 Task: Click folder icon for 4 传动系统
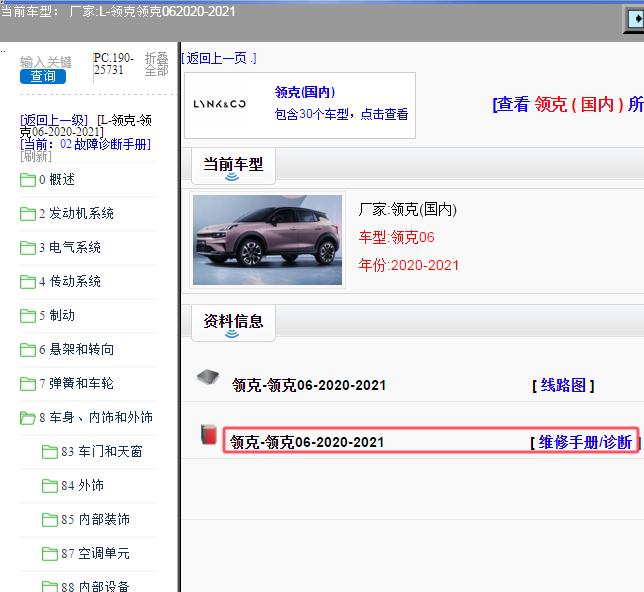point(28,282)
